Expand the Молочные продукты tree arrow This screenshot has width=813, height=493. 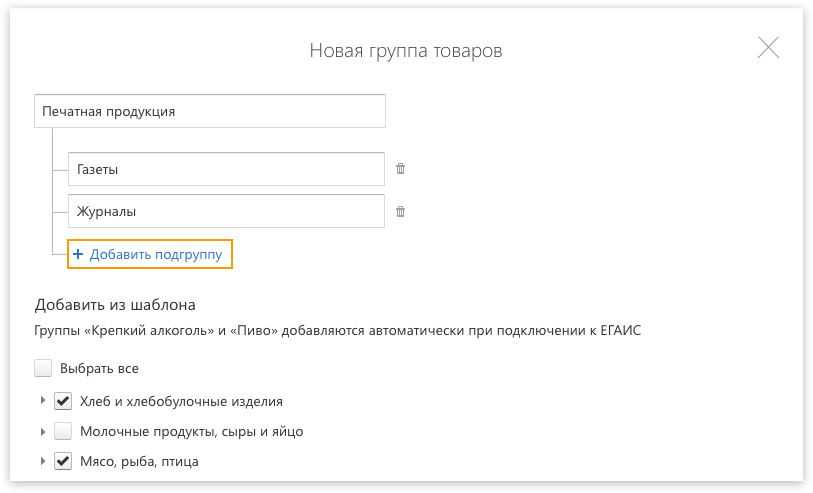coord(43,431)
